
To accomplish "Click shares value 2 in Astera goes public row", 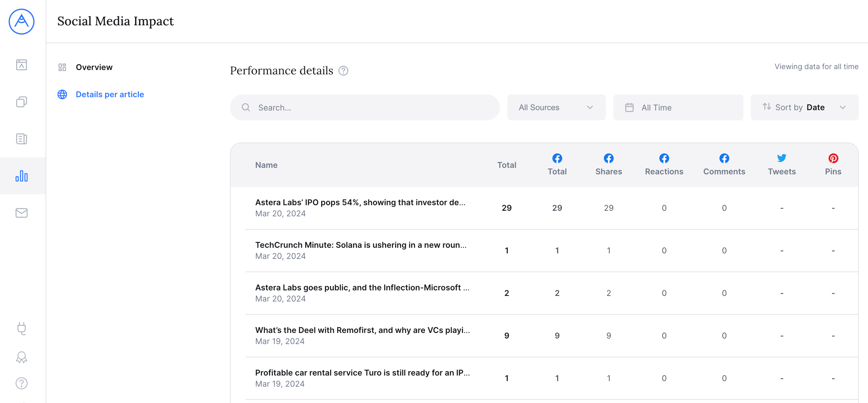I will coord(608,293).
